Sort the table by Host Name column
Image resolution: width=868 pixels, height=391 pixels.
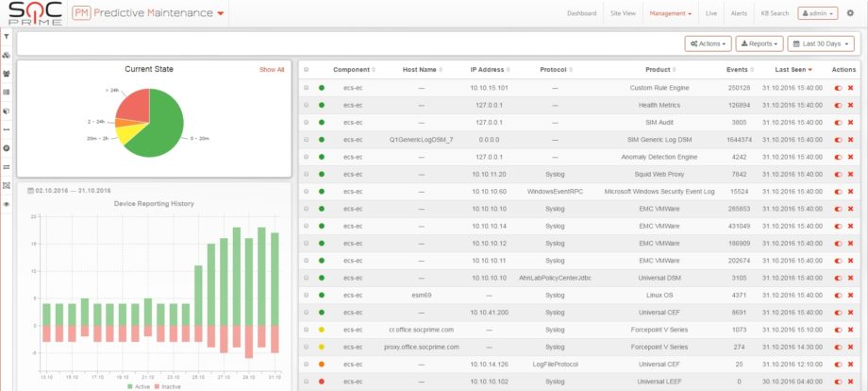tap(423, 70)
